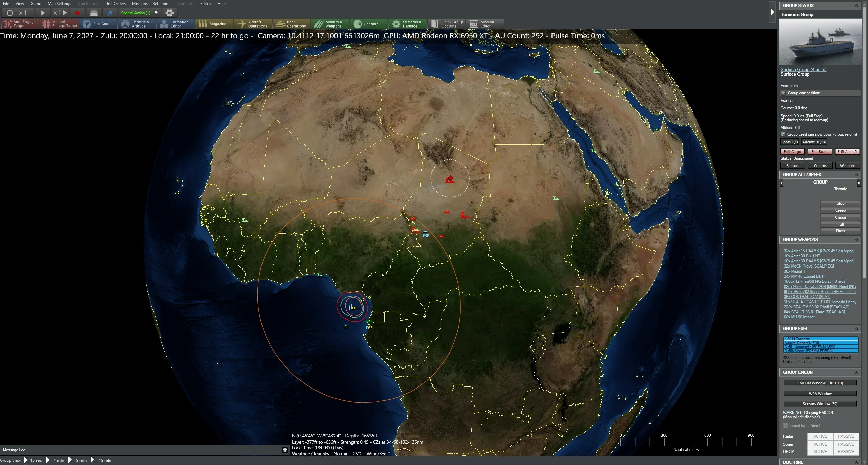Open the Formation Editor
This screenshot has width=868, height=465.
(175, 24)
